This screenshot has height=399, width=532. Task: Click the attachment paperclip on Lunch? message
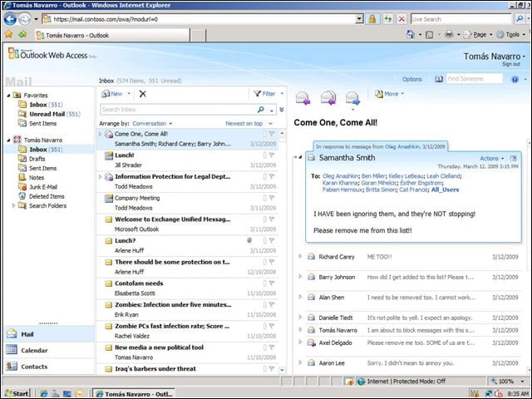click(x=249, y=240)
